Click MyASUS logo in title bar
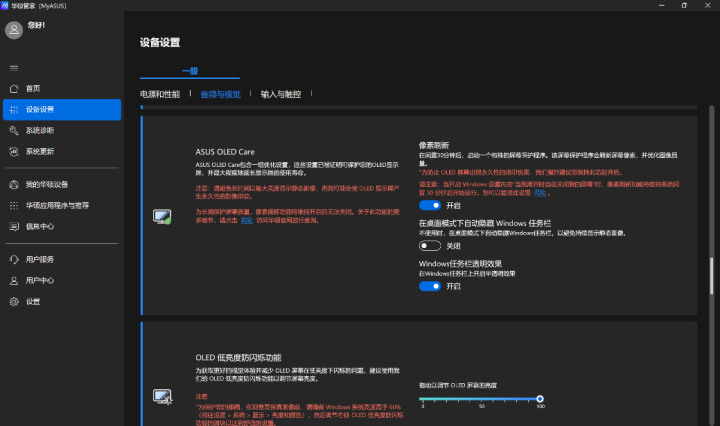This screenshot has width=720, height=426. click(x=5, y=6)
